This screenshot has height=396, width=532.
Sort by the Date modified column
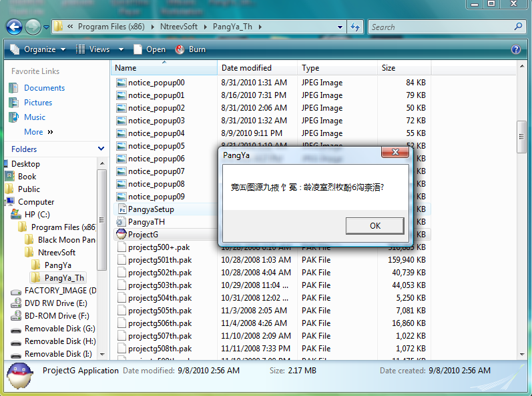246,68
